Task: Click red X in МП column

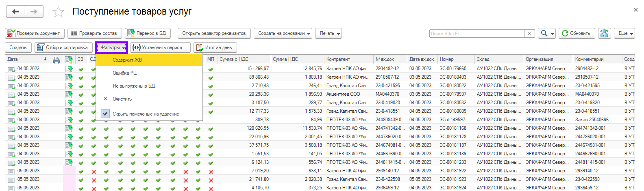Action: 211,172
